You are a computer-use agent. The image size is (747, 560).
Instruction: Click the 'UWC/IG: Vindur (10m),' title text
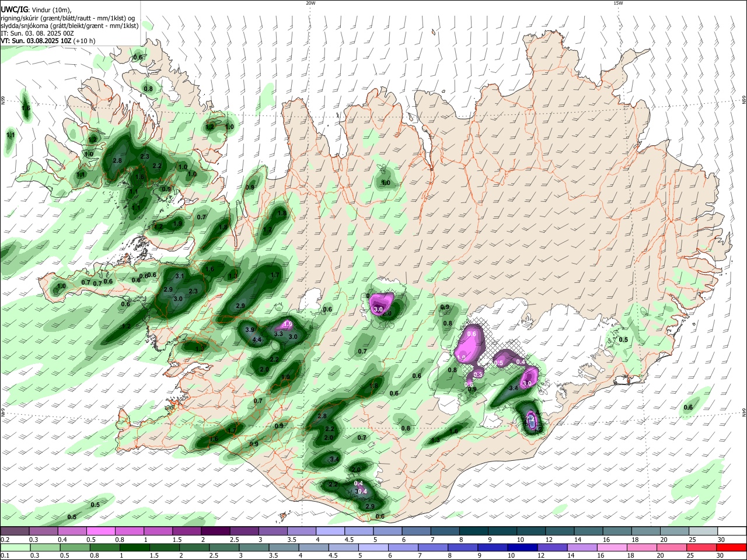pyautogui.click(x=36, y=9)
